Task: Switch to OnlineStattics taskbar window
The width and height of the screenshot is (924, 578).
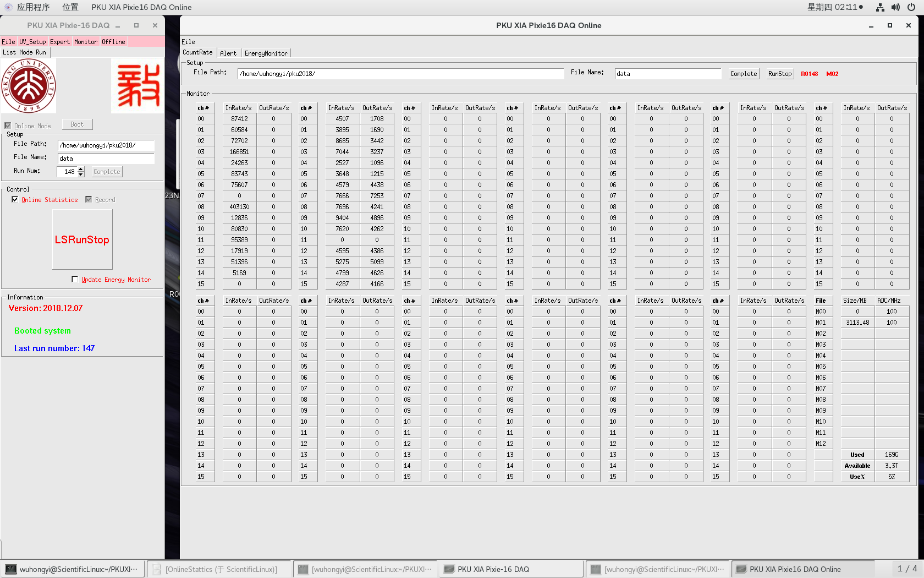Action: tap(219, 569)
